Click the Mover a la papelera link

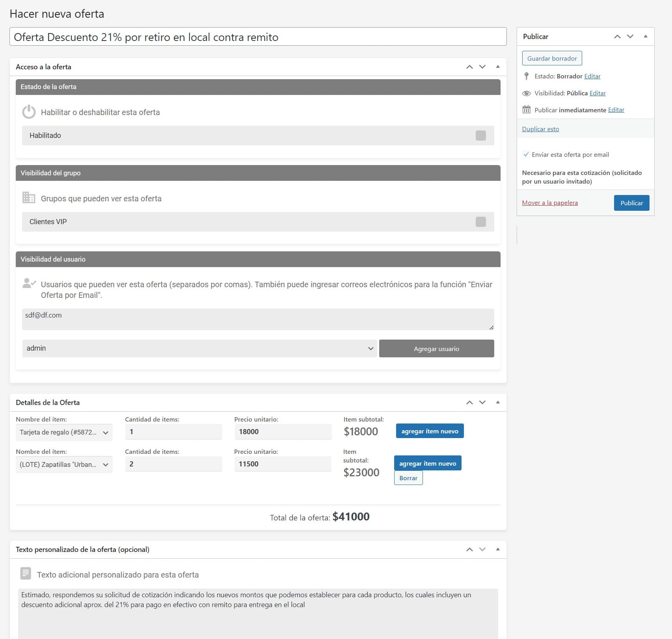(x=550, y=202)
